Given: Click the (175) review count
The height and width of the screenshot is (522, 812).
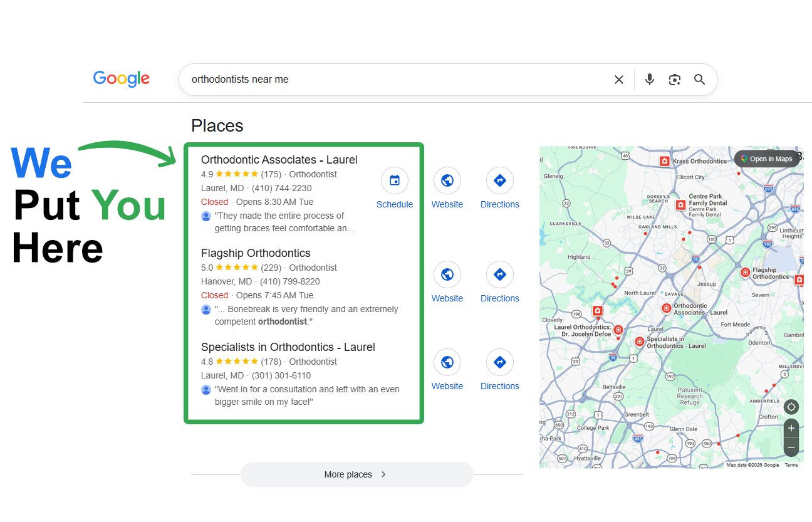Looking at the screenshot, I should tap(271, 174).
